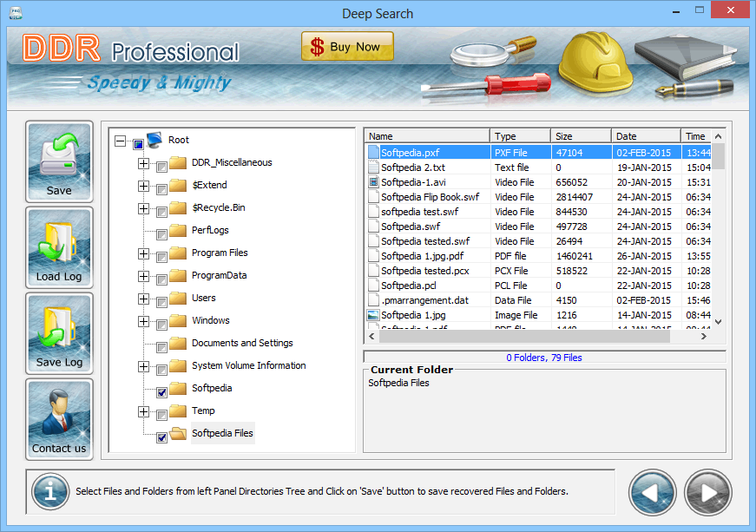Expand the $Recycle.Bin node

pos(143,208)
